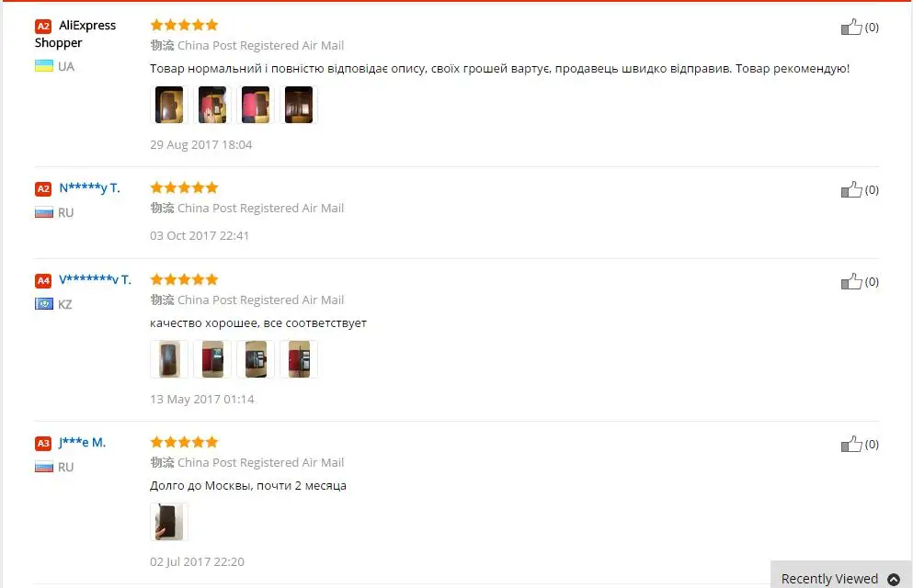Open J***e M. reviewer profile
This screenshot has width=913, height=588.
click(x=82, y=443)
